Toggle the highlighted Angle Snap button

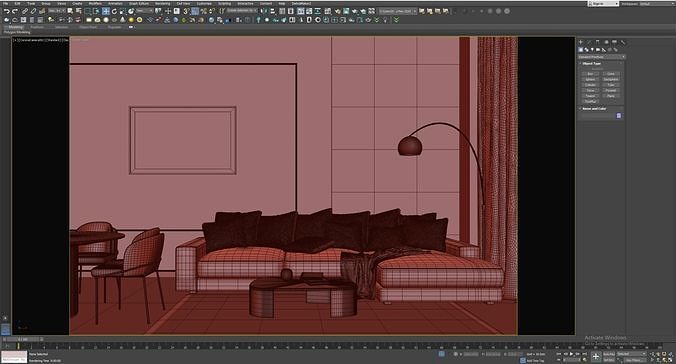195,11
